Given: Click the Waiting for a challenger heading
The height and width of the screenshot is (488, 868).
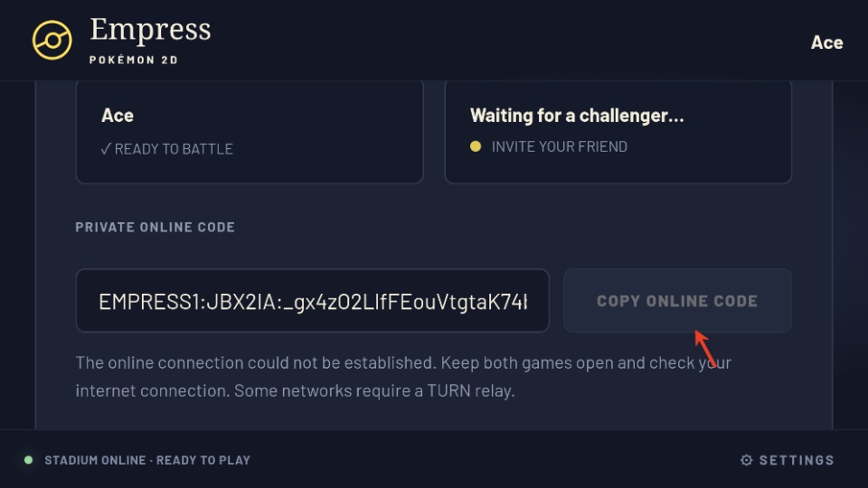Looking at the screenshot, I should [577, 115].
